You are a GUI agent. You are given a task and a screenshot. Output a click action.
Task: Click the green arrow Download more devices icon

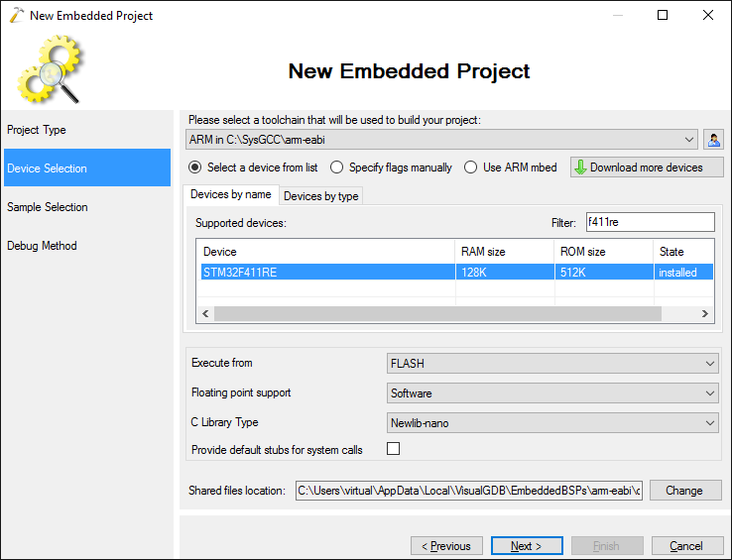580,168
